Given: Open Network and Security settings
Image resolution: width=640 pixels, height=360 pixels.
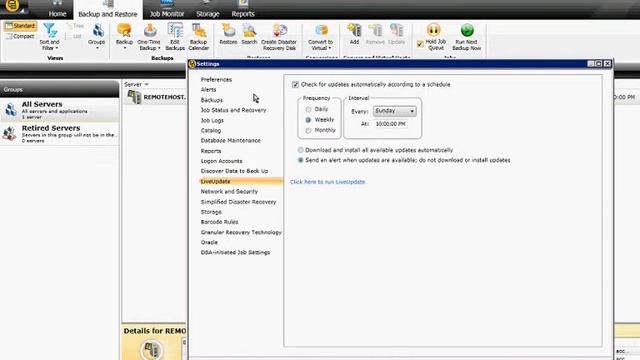Looking at the screenshot, I should tap(229, 191).
